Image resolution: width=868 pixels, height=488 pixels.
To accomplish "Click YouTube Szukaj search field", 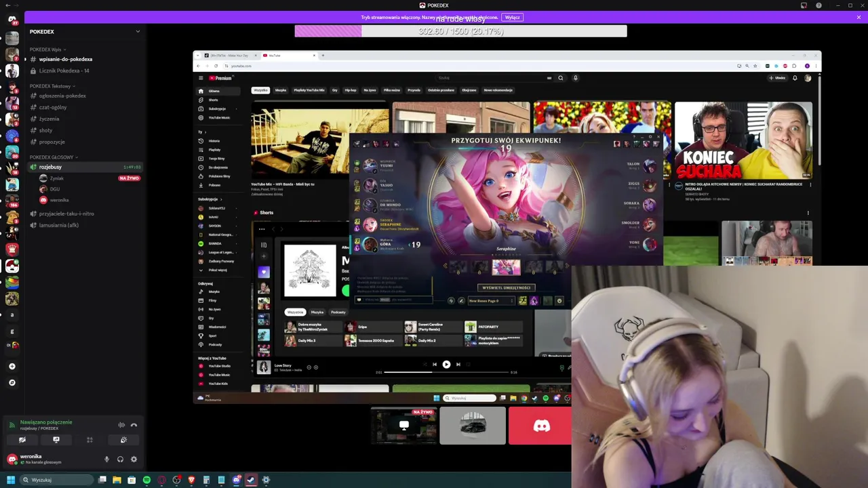I will 494,78.
